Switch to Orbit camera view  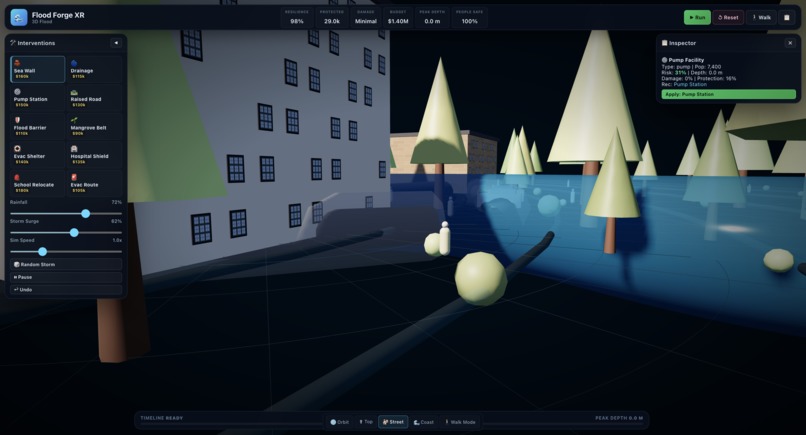click(340, 422)
